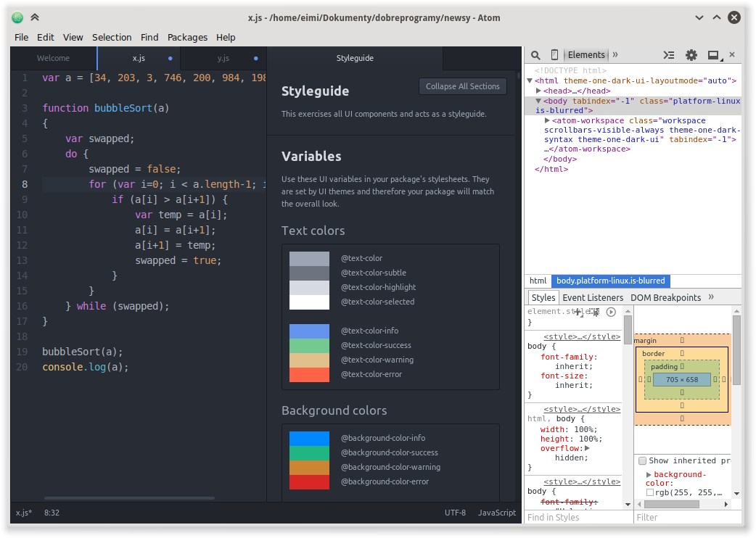756x538 pixels.
Task: Click the rgb(255, 255 color swatch box
Action: 650,492
